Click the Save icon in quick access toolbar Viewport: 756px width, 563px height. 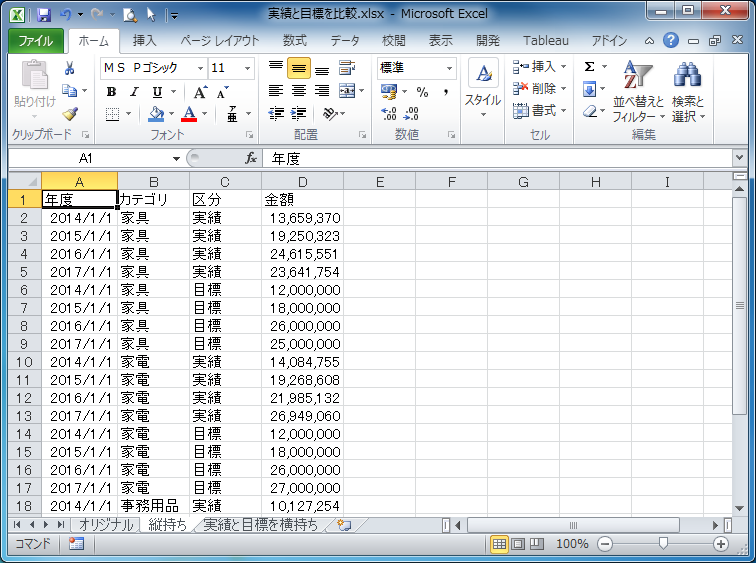(x=43, y=15)
